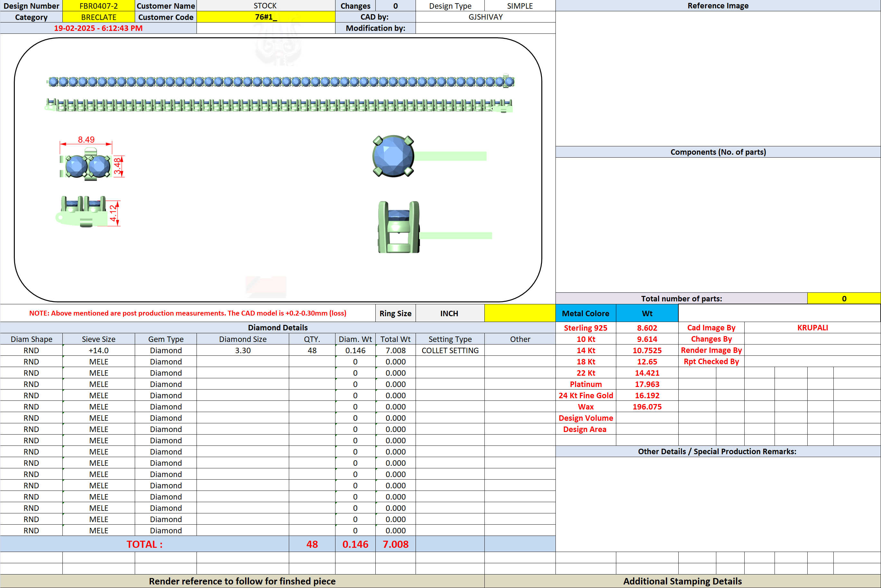Click the Diamond Details section header
881x588 pixels.
[x=278, y=327]
